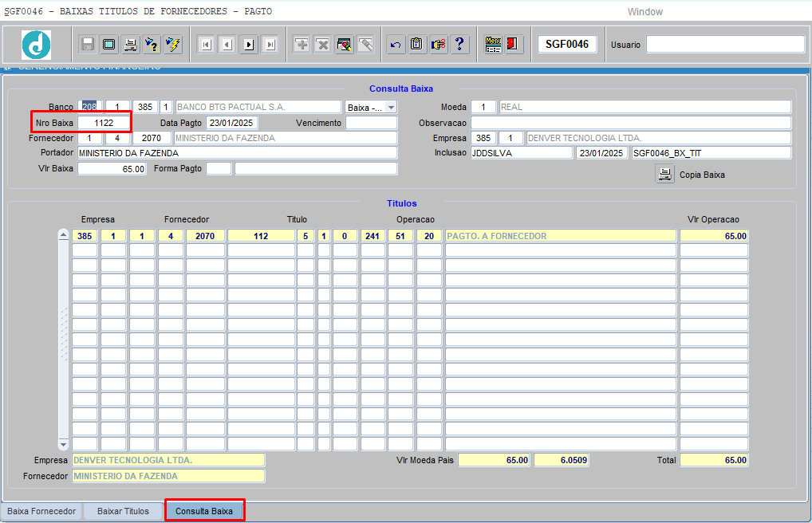Open the Window menu
Viewport: 812px width, 523px height.
[644, 11]
